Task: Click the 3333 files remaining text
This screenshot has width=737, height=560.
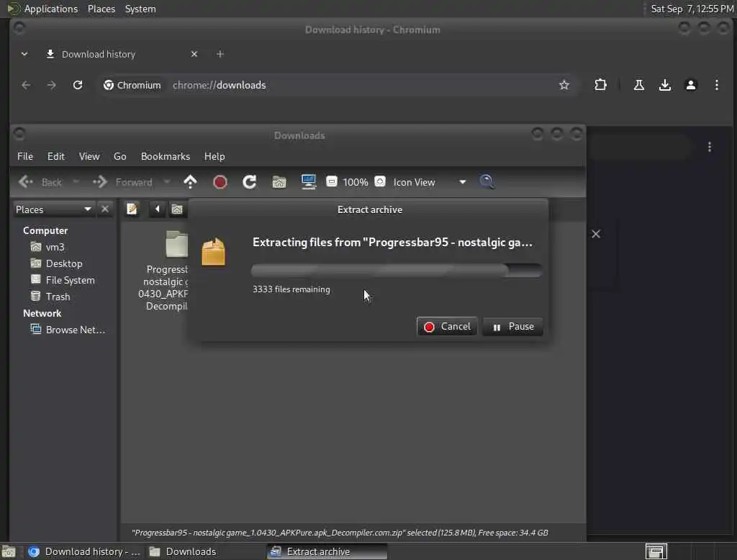Action: point(291,289)
